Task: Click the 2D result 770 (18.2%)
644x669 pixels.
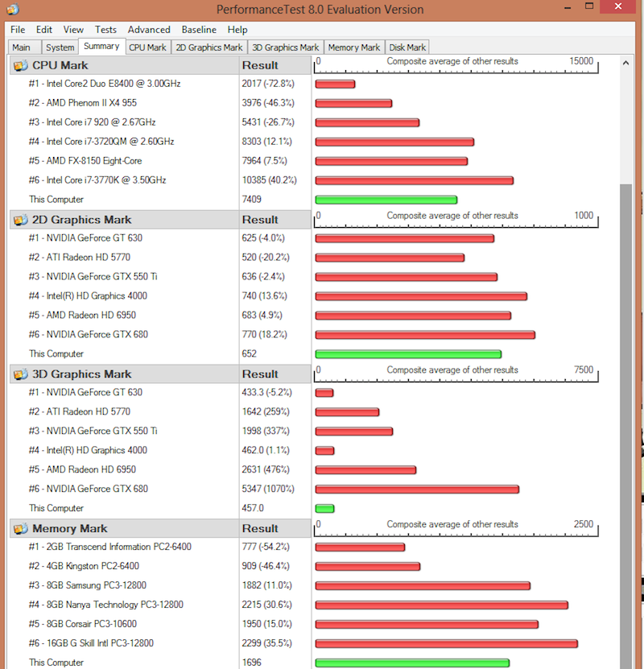Action: pos(264,335)
